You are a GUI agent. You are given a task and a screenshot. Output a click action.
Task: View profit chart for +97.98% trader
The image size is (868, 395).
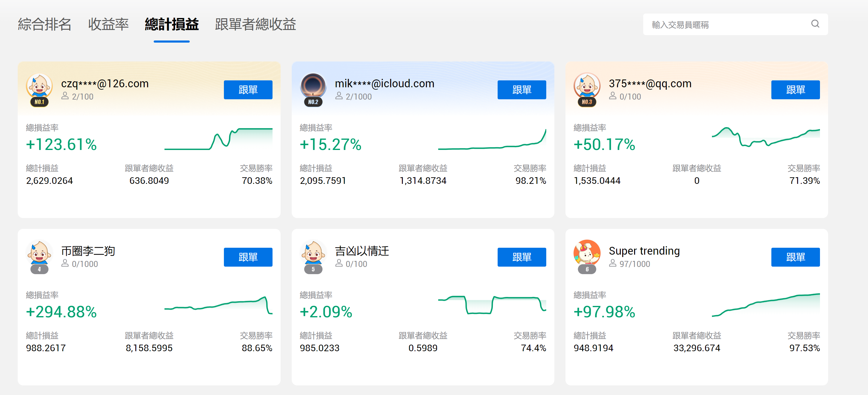click(x=766, y=305)
